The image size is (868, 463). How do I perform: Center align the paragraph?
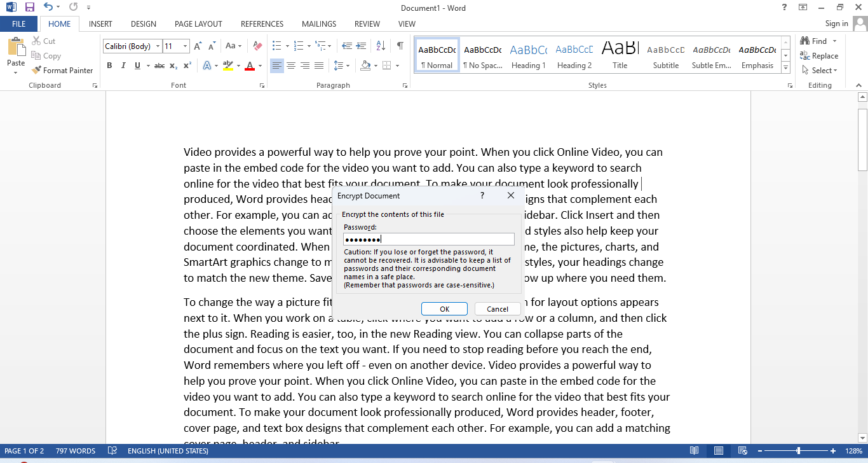[291, 66]
